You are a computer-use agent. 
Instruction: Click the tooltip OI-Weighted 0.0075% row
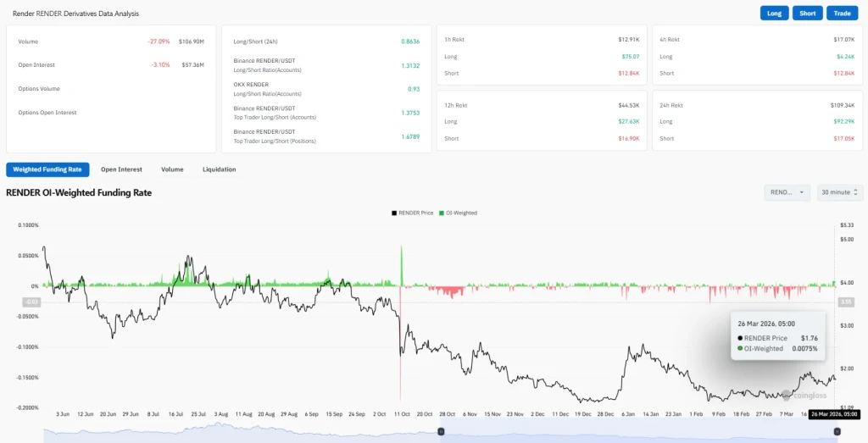778,348
